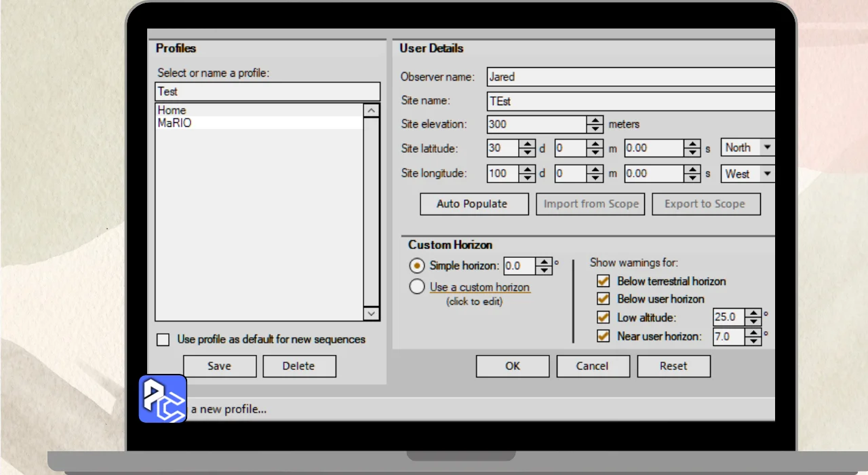Decrease latitude degrees with down spinner arrow
The height and width of the screenshot is (475, 868).
coord(527,152)
